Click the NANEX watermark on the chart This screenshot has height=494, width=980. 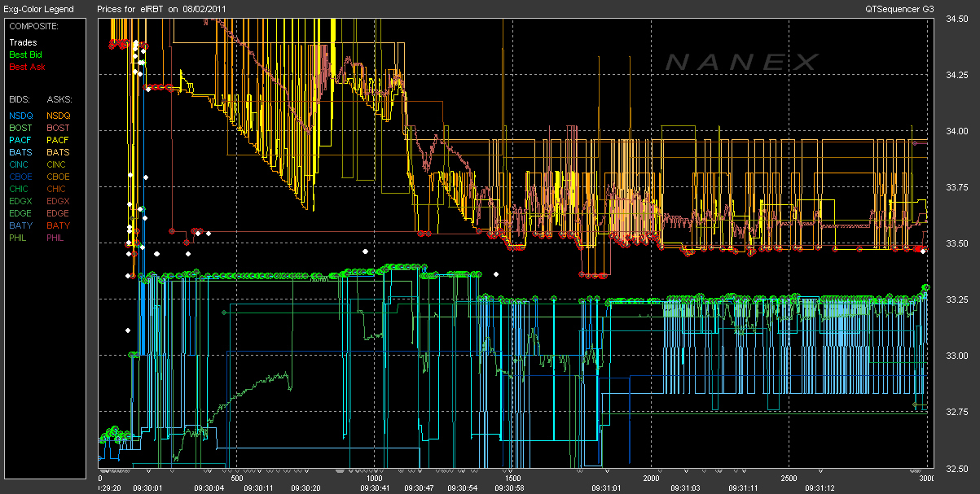[741, 62]
